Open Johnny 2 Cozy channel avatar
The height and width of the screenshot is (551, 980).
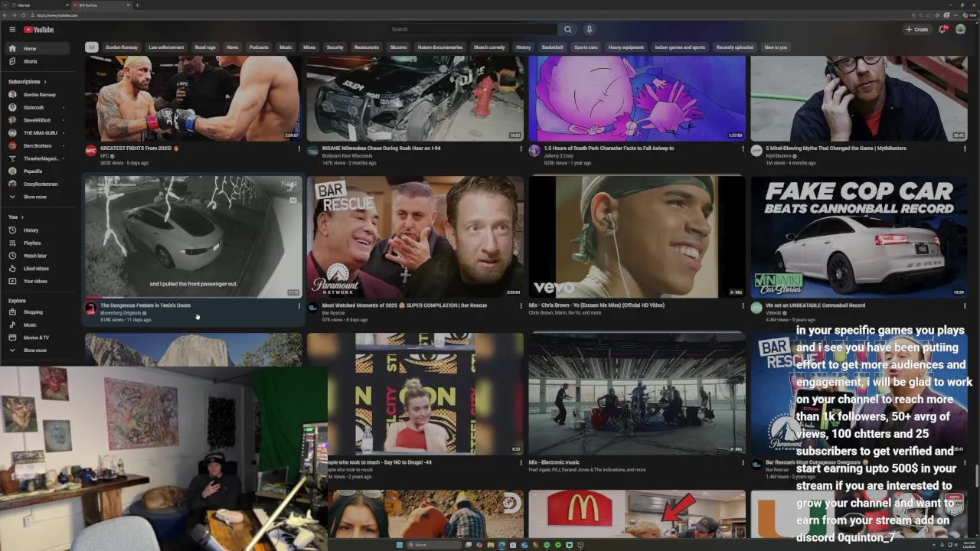click(534, 151)
